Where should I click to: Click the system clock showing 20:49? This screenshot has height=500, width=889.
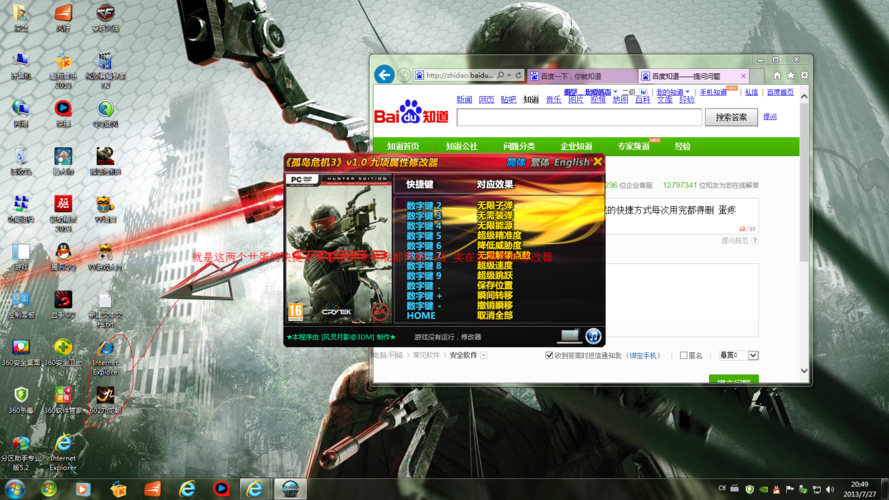pos(860,485)
